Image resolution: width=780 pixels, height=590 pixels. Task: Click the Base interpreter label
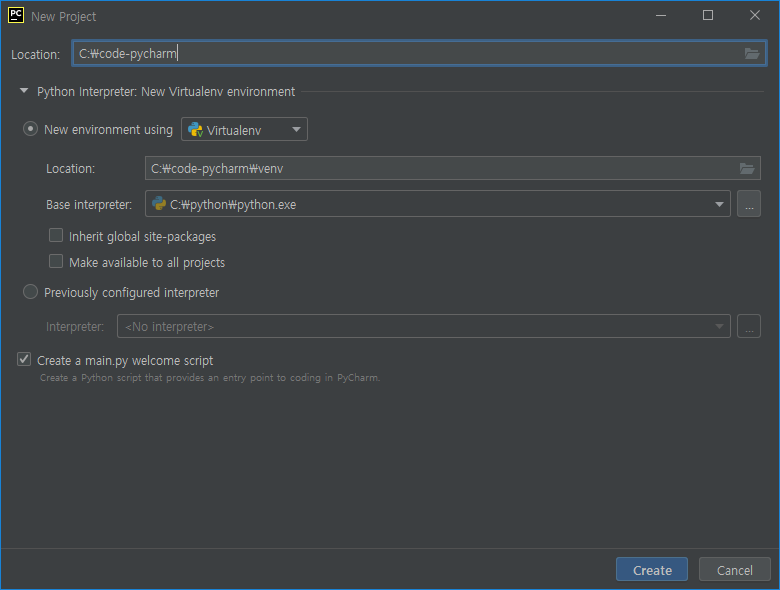pyautogui.click(x=89, y=204)
